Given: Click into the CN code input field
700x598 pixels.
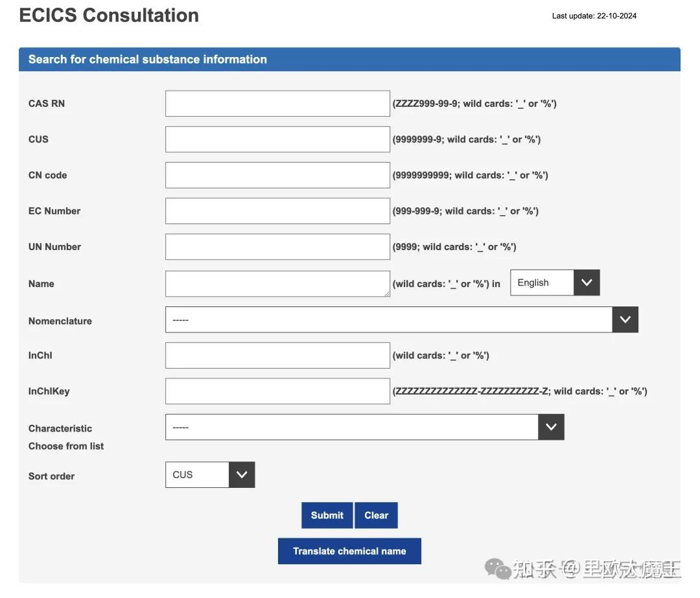Looking at the screenshot, I should (277, 175).
